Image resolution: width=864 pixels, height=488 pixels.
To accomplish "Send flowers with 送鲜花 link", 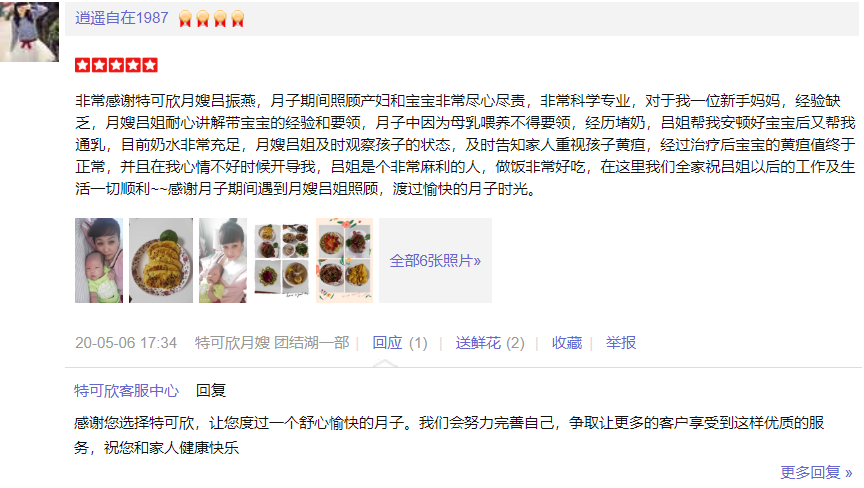I will pos(490,343).
